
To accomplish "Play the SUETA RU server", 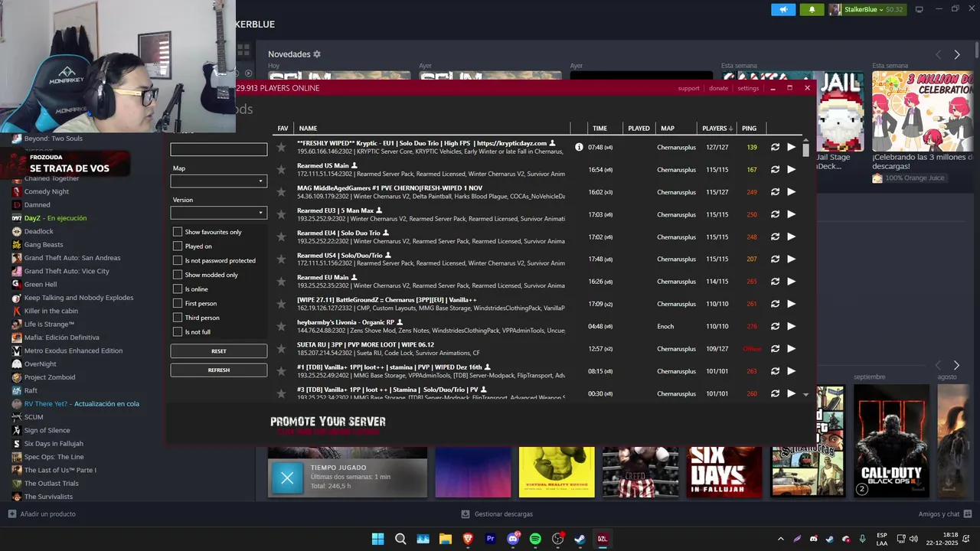I will point(792,348).
